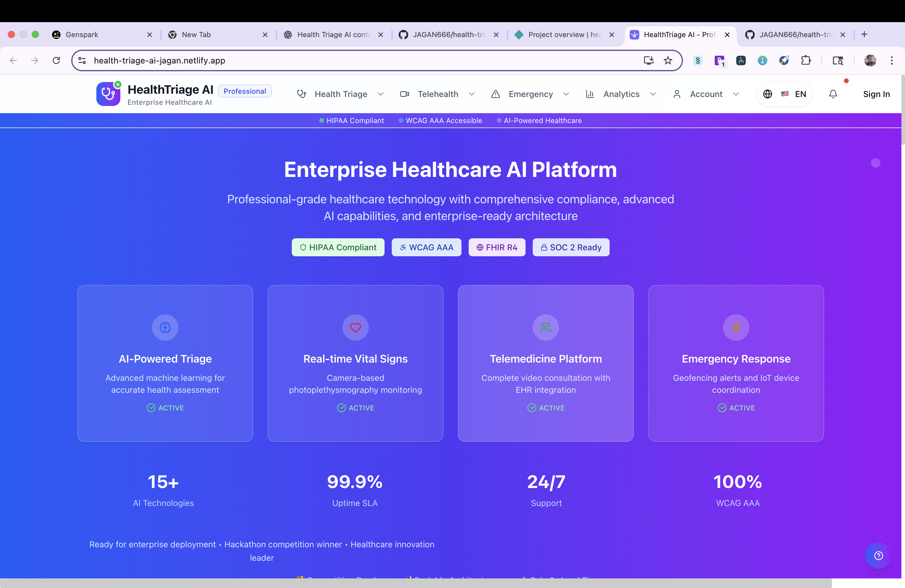This screenshot has height=588, width=905.
Task: Click the Sign In link
Action: [x=876, y=94]
